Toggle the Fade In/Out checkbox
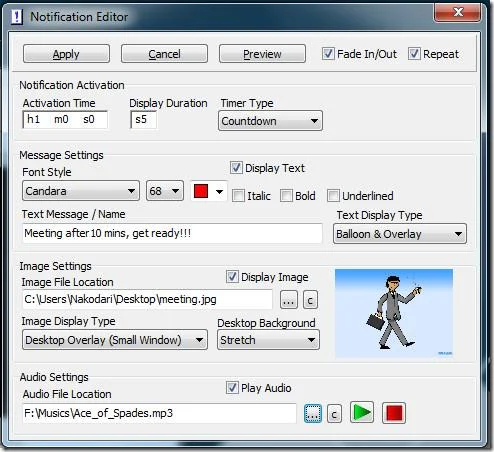 pos(328,54)
